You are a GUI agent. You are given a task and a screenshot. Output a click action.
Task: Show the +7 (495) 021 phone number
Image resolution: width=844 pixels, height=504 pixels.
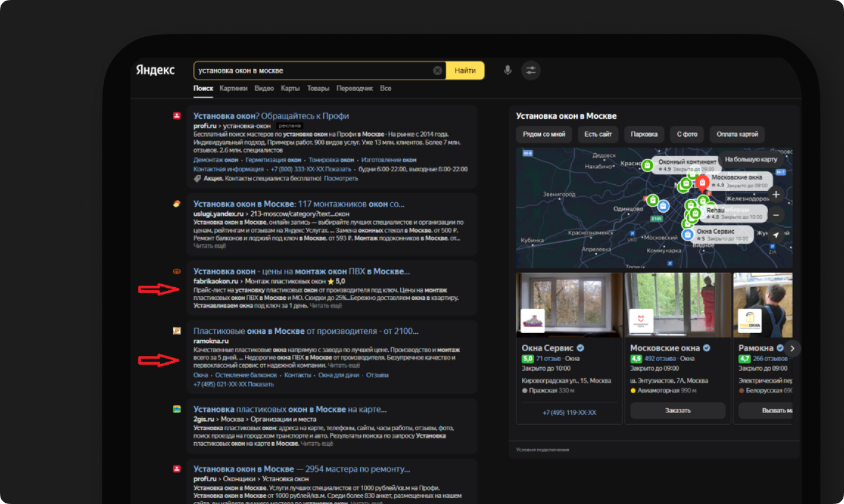(233, 384)
